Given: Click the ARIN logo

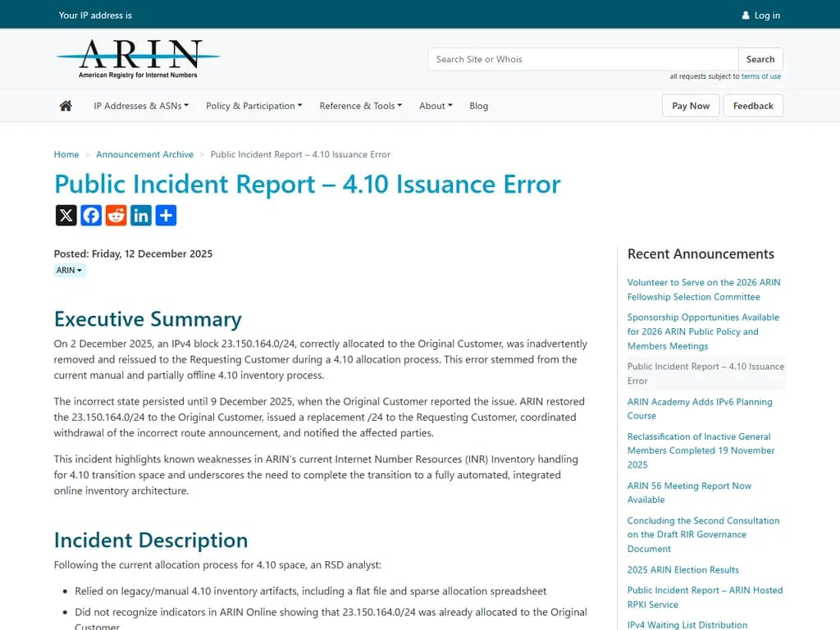Looking at the screenshot, I should point(138,57).
